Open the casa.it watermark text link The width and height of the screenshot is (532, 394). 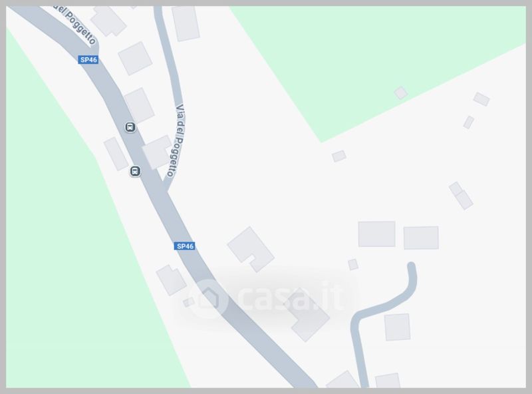291,297
